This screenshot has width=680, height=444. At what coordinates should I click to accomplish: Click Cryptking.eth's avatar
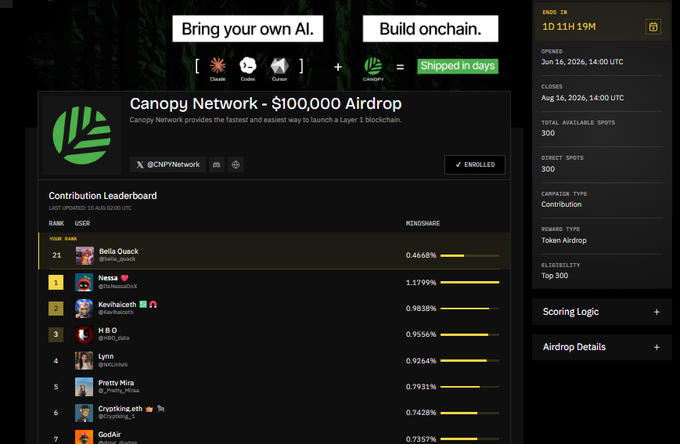[x=84, y=413]
